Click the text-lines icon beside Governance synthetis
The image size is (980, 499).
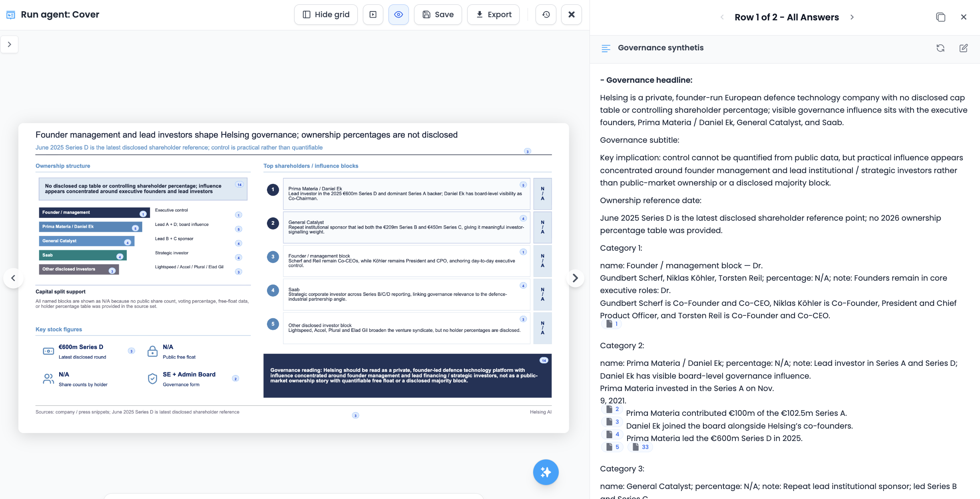606,48
